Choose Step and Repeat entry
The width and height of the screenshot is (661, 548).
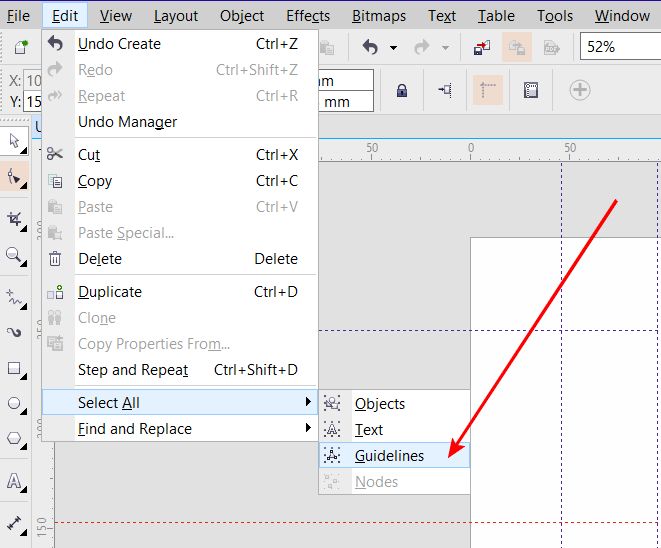(180, 370)
